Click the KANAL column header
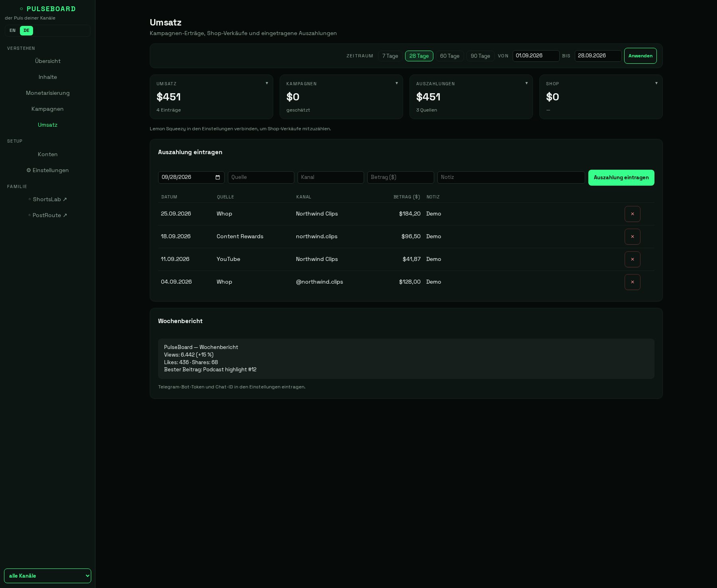 (x=304, y=197)
